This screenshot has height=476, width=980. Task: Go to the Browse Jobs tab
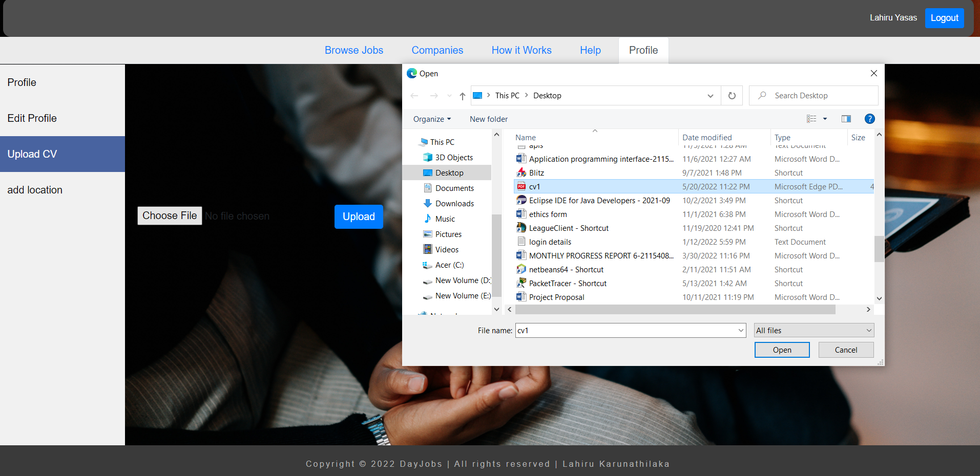353,50
